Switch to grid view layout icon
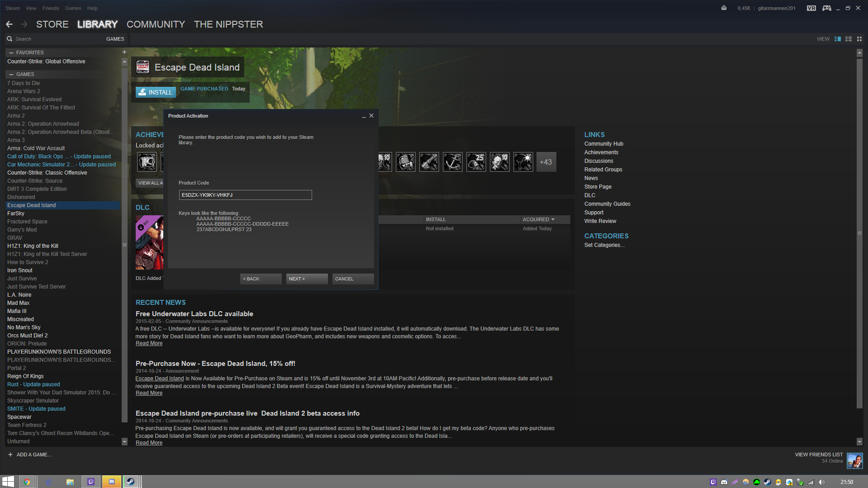The image size is (868, 488). coord(859,39)
